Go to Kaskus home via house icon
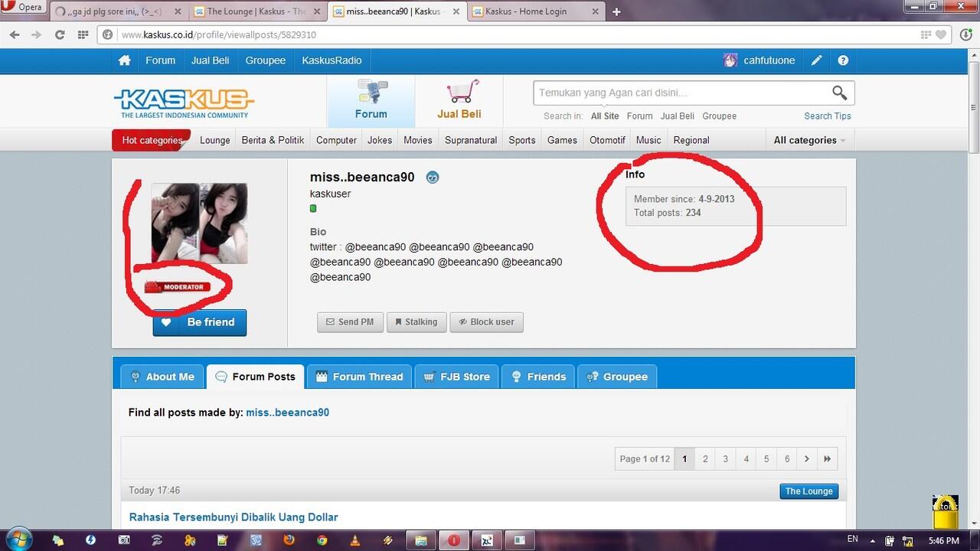The width and height of the screenshot is (980, 551). coord(124,60)
